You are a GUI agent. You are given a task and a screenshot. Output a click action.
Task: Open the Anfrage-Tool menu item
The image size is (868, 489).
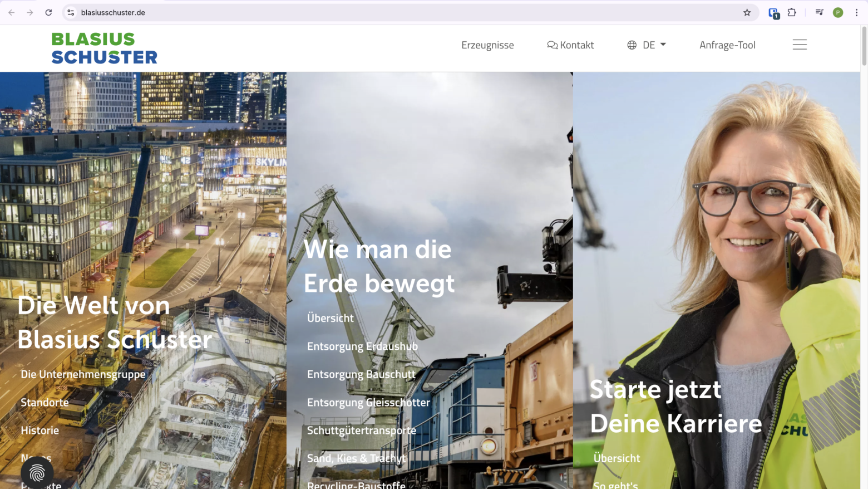[727, 45]
